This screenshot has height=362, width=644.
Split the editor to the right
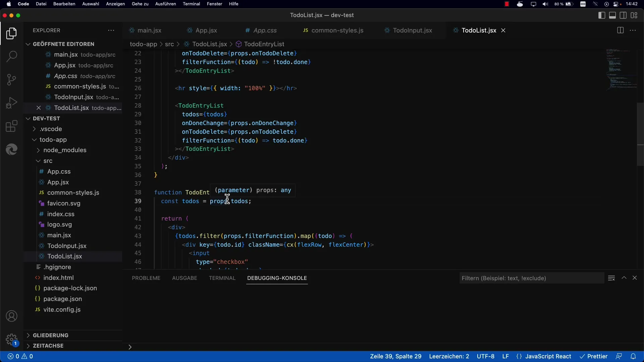(620, 30)
